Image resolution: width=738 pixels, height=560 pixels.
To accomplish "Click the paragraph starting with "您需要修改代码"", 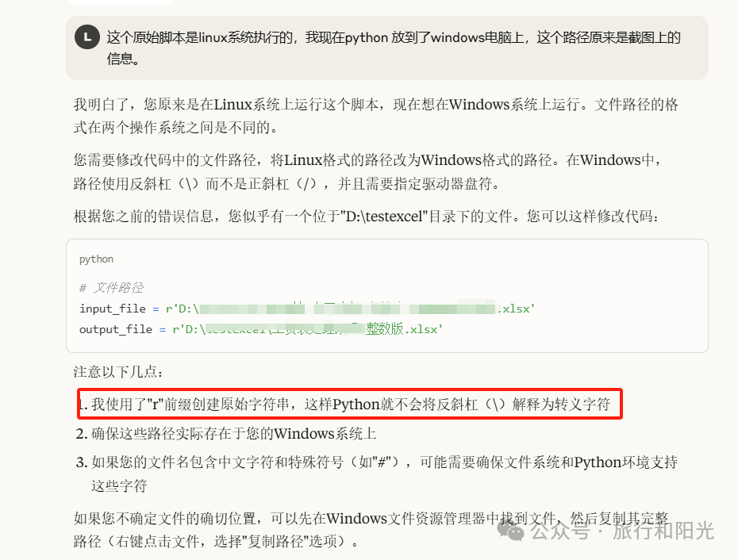I will coord(368,172).
